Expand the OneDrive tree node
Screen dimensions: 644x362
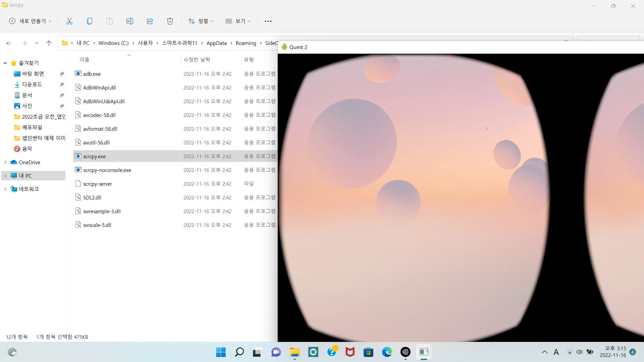coord(5,162)
